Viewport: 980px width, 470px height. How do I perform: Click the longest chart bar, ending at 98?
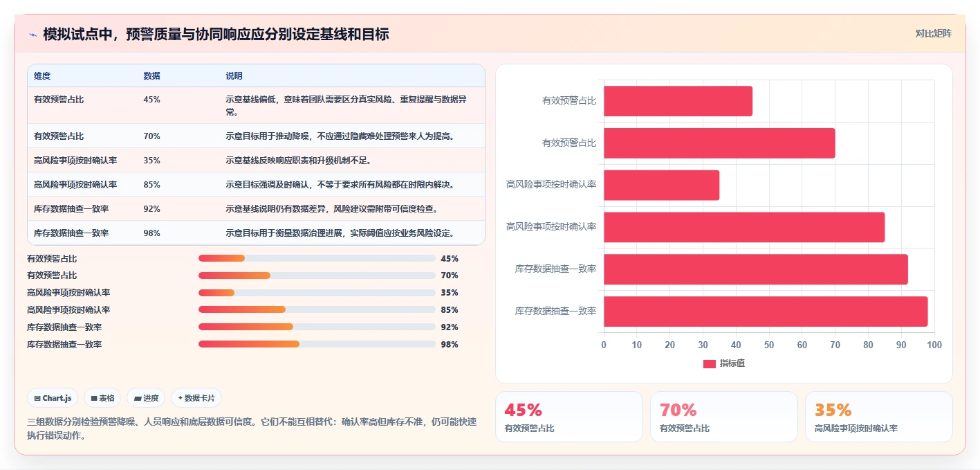pyautogui.click(x=766, y=311)
